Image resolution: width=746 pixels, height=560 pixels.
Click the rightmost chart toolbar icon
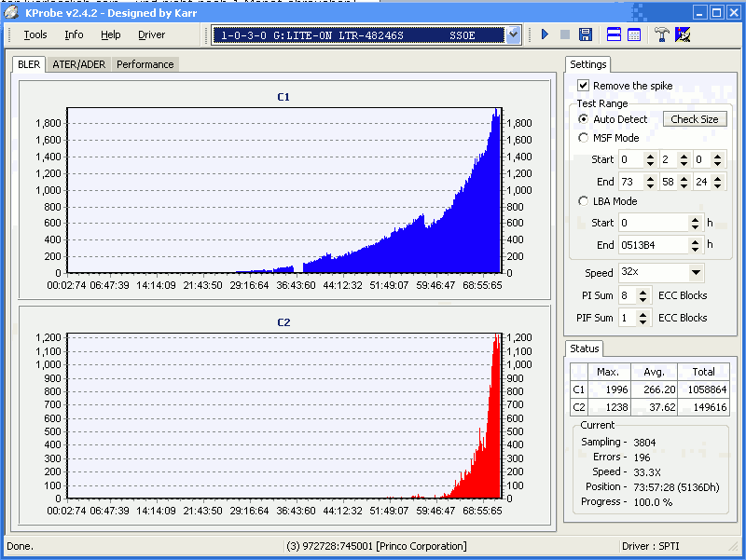coord(683,34)
